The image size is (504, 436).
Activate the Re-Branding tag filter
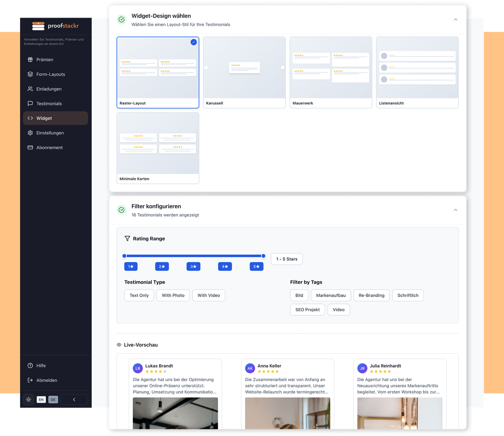pyautogui.click(x=371, y=295)
